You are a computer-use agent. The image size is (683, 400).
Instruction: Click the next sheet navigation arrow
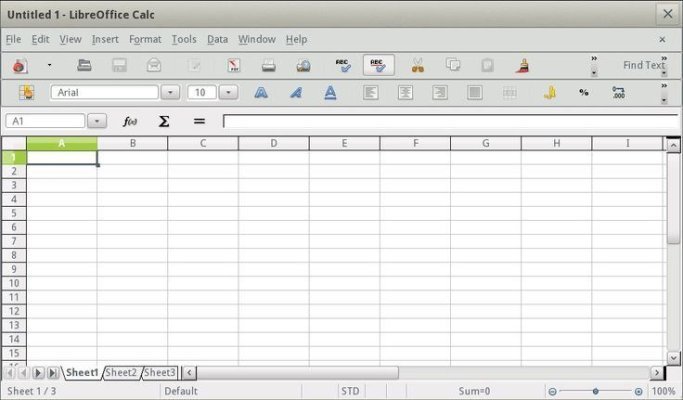click(x=38, y=373)
